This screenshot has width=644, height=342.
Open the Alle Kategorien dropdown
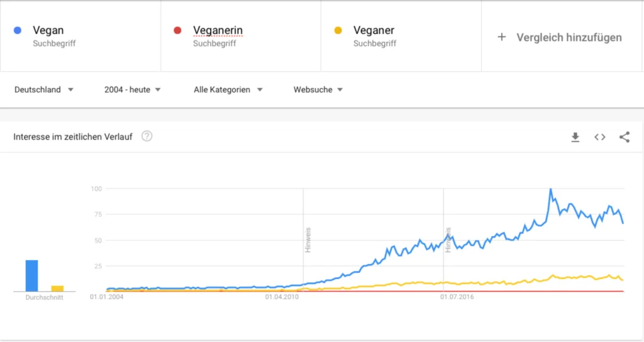tap(228, 89)
